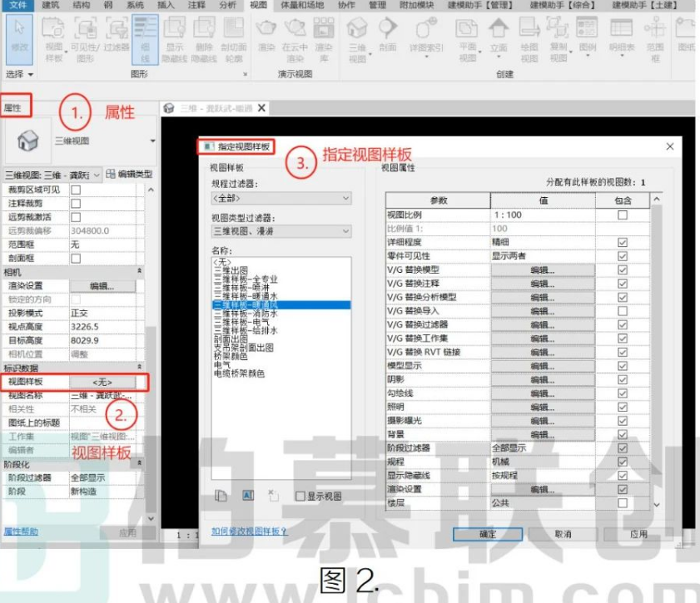This screenshot has height=603, width=700.
Task: Click the 应用 button in template dialog
Action: coord(638,534)
